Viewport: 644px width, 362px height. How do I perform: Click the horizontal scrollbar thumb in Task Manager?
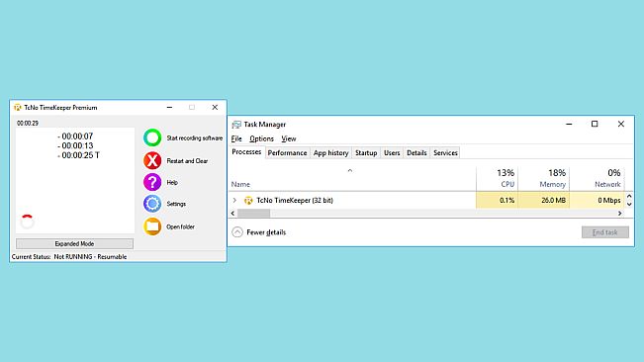[x=254, y=214]
